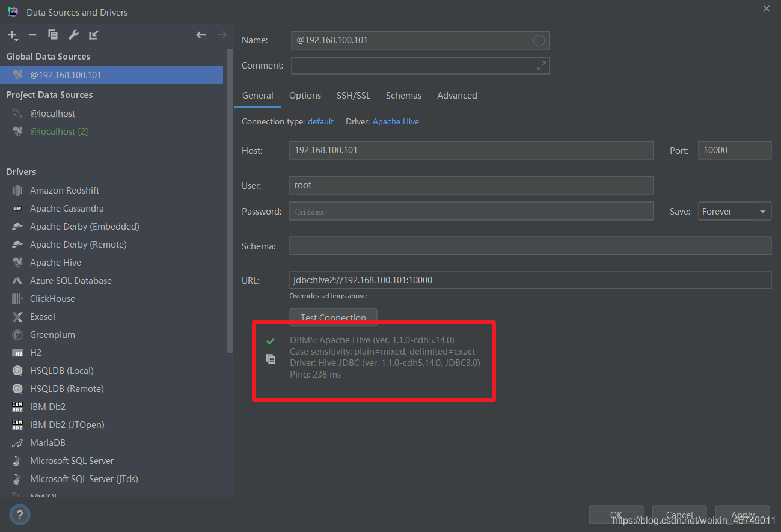Image resolution: width=781 pixels, height=532 pixels.
Task: Click the make global import arrow icon
Action: [x=94, y=35]
